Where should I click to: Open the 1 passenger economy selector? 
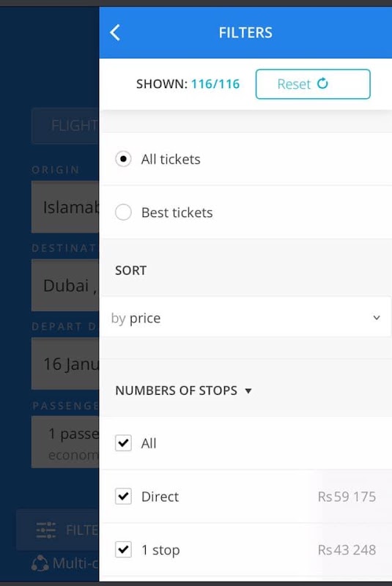[x=65, y=442]
